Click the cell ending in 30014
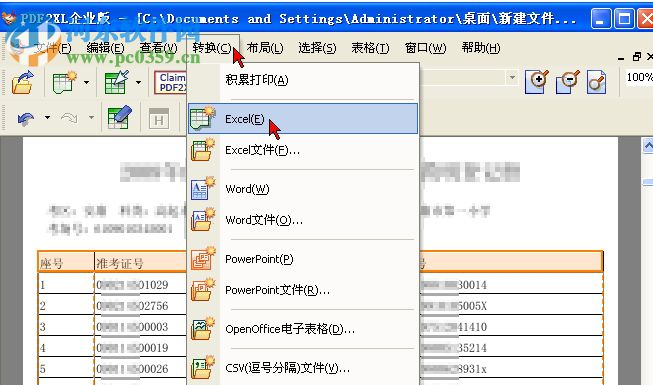This screenshot has height=385, width=653. pos(511,285)
